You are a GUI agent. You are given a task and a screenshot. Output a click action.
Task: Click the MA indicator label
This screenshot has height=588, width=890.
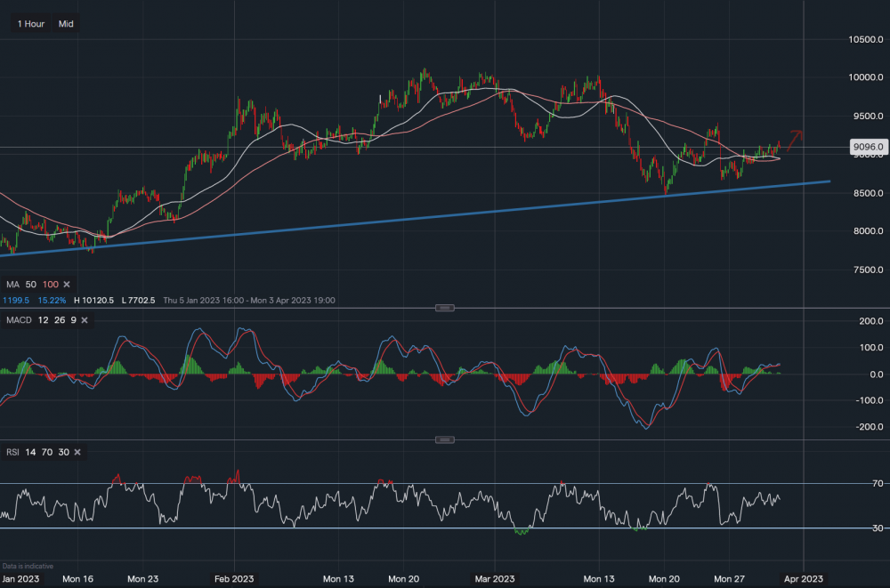(12, 284)
